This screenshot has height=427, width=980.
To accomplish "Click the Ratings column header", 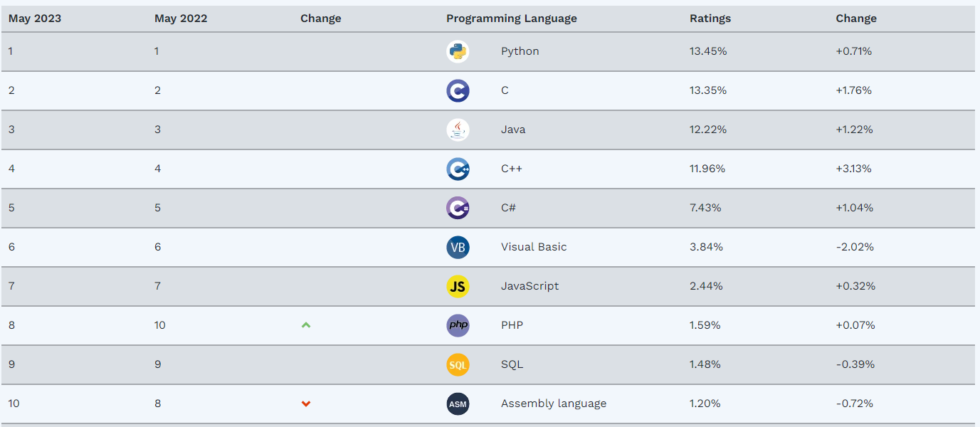I will (710, 19).
